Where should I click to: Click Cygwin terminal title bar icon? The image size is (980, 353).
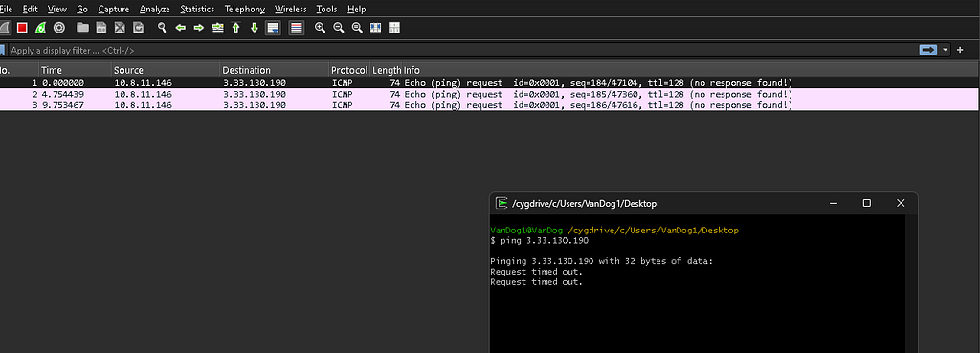[501, 203]
